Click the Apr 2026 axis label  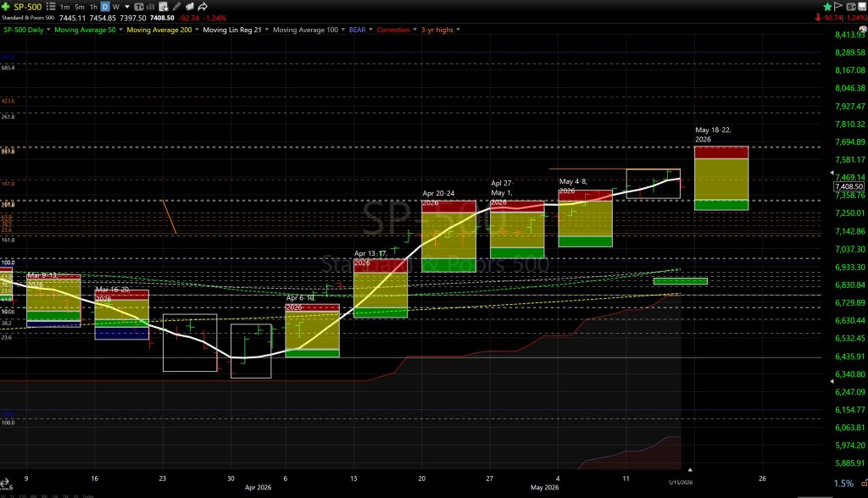tap(258, 488)
